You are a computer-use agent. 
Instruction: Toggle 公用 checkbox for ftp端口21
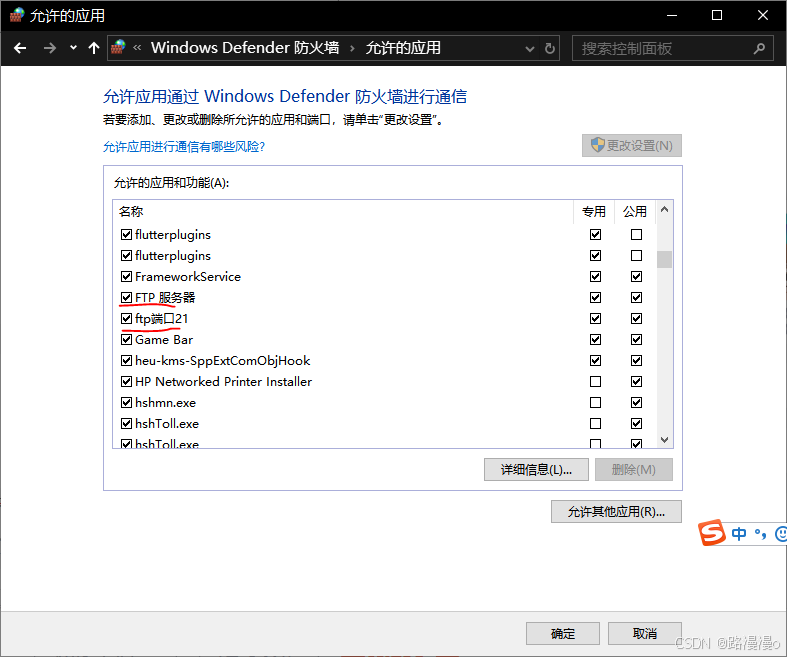[636, 319]
